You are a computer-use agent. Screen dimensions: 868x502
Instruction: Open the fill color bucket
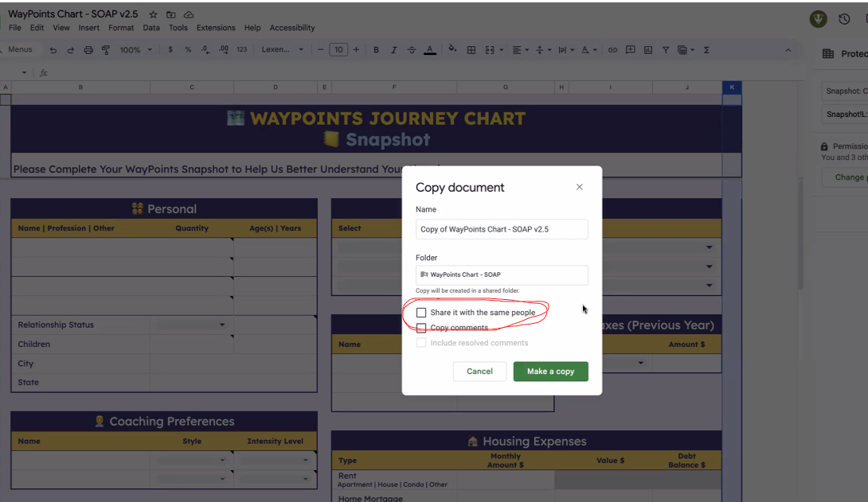452,49
